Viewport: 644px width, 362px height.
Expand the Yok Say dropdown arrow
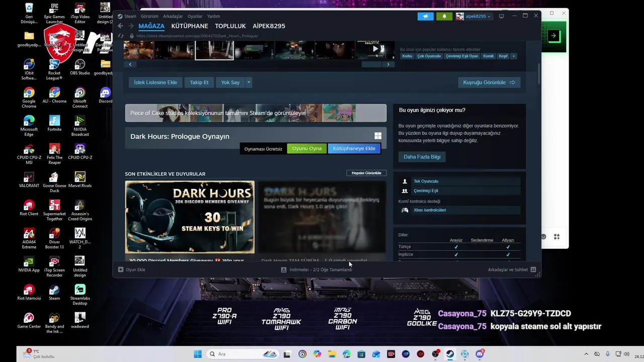tap(249, 82)
